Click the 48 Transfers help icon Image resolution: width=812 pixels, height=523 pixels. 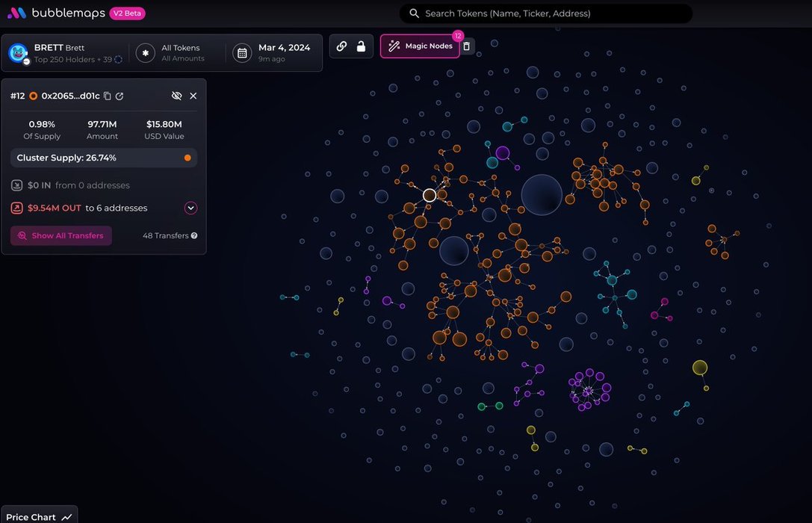194,236
